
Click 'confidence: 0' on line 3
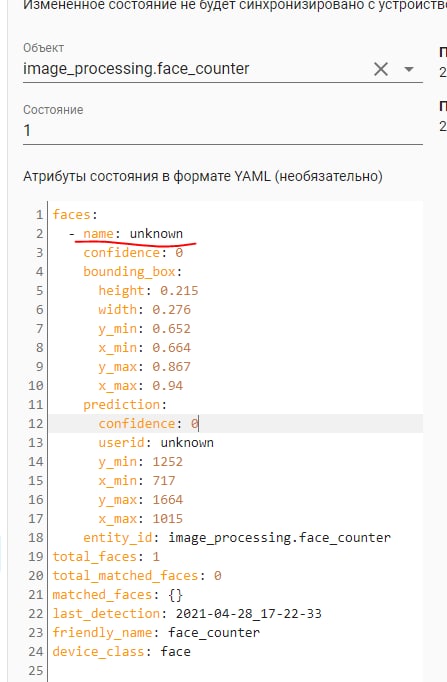click(x=133, y=253)
